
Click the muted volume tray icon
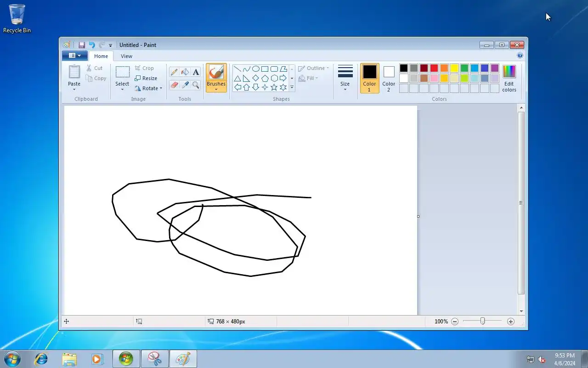(542, 359)
